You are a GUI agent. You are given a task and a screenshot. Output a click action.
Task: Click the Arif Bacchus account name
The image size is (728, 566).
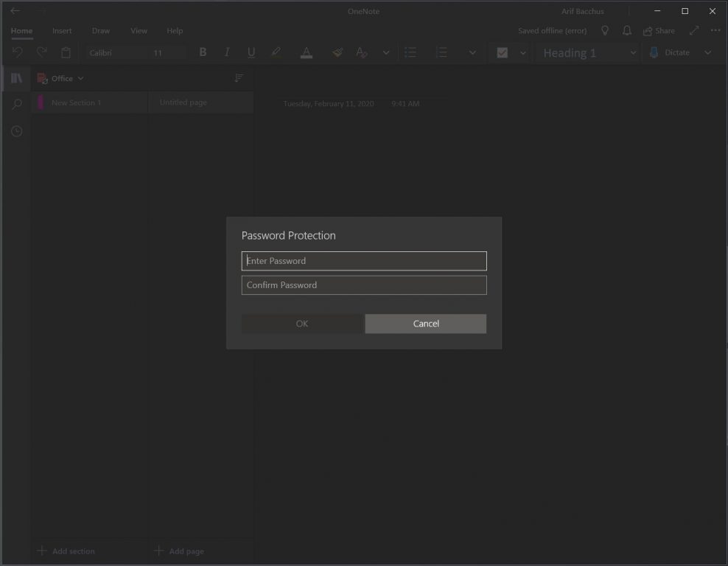(x=582, y=11)
